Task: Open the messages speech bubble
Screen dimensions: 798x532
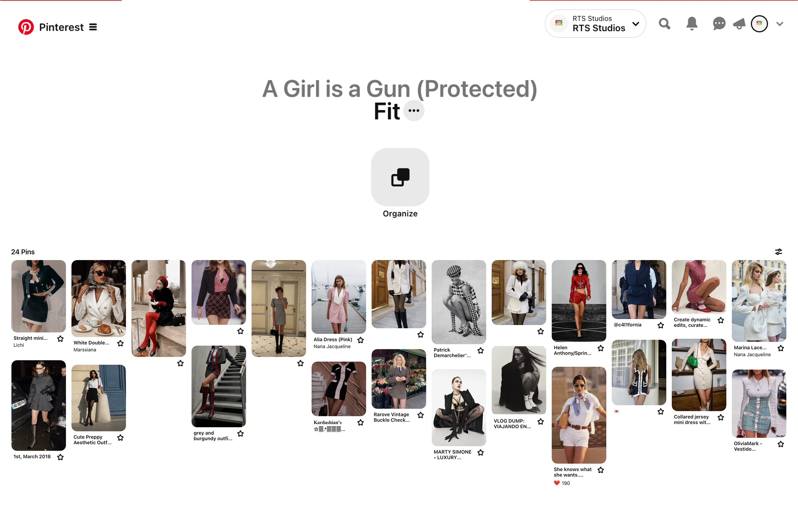Action: coord(719,24)
